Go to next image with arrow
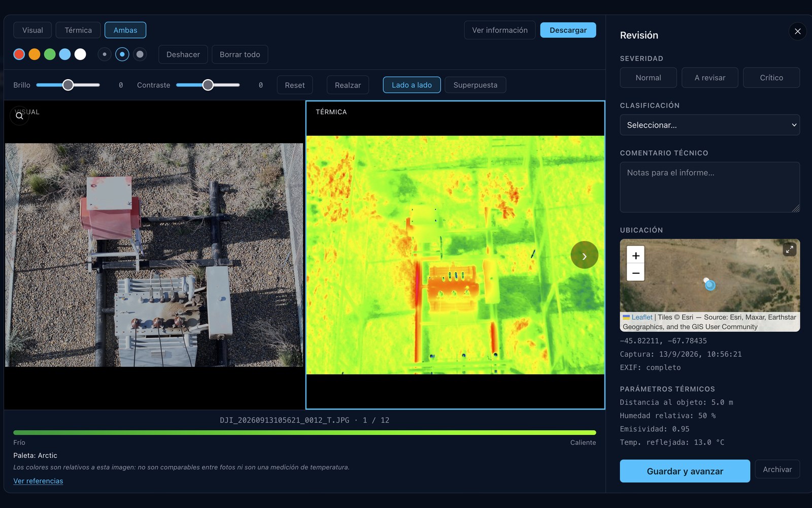This screenshot has width=812, height=508. (x=584, y=255)
